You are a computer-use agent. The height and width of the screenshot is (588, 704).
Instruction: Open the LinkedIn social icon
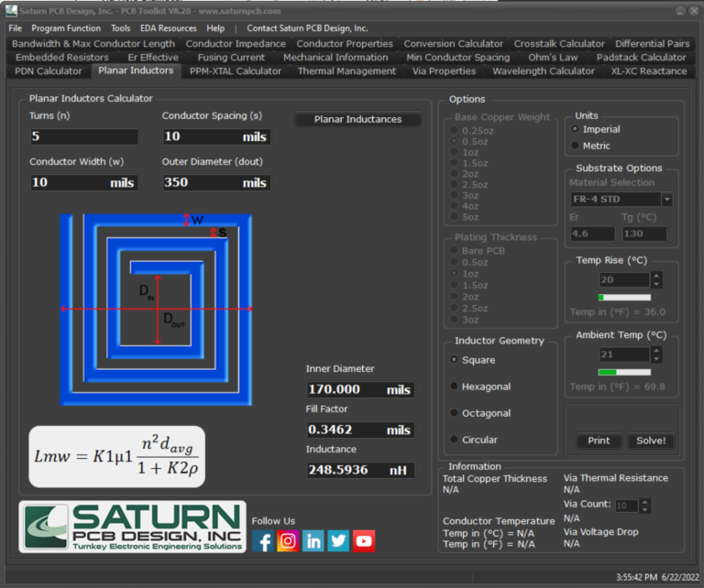(x=313, y=541)
